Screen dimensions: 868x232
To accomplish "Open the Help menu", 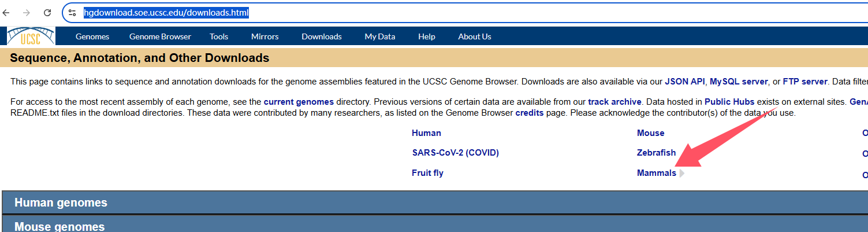I will point(427,36).
